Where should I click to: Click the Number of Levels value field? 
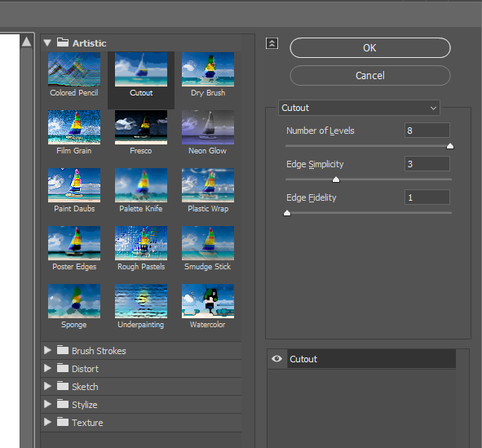(x=427, y=131)
